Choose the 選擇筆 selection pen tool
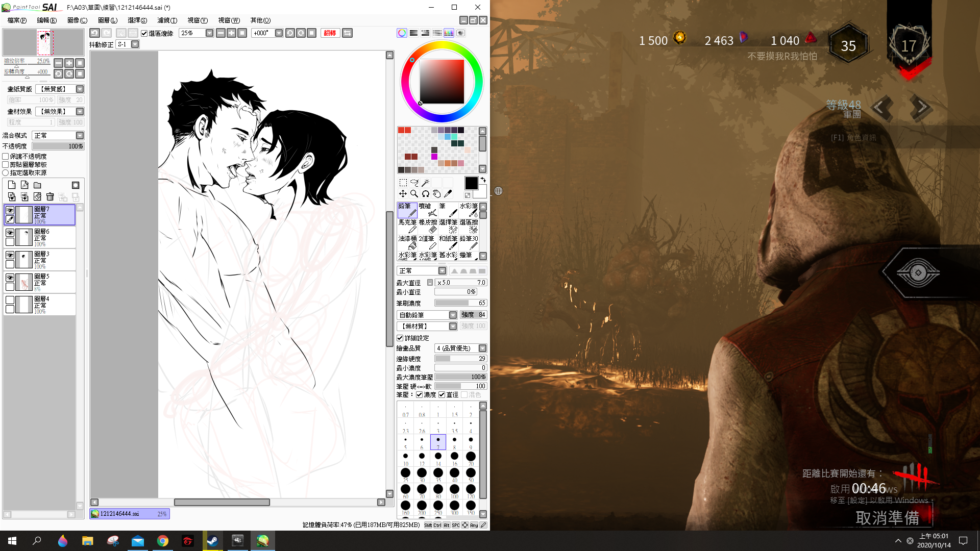The image size is (980, 551). (x=448, y=227)
